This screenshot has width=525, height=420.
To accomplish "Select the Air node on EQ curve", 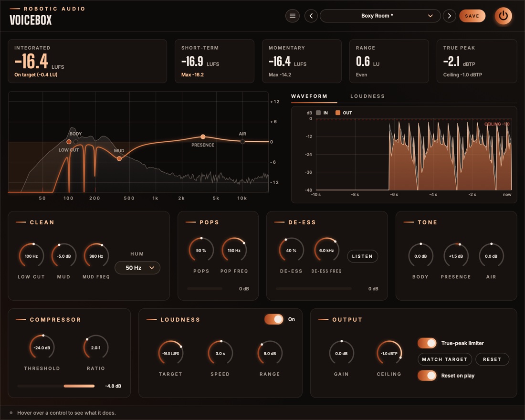I will tap(242, 141).
